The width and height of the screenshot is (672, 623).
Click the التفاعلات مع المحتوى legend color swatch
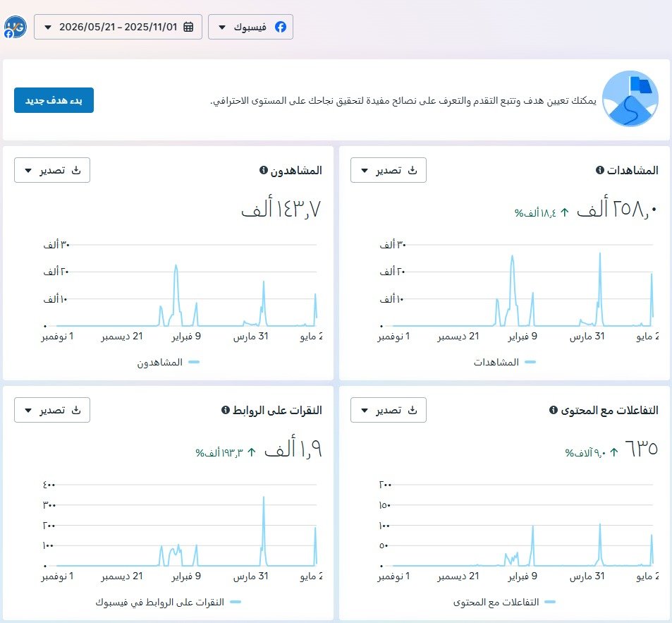(550, 603)
